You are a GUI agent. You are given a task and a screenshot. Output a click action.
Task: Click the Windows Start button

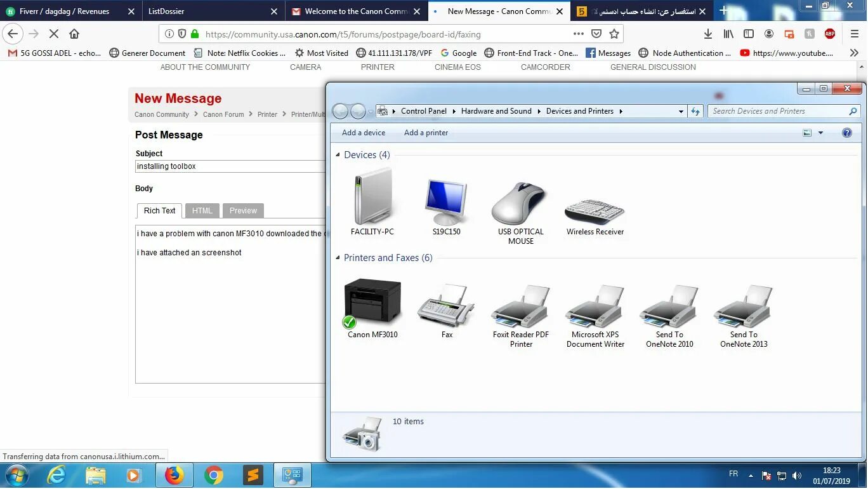pos(16,475)
